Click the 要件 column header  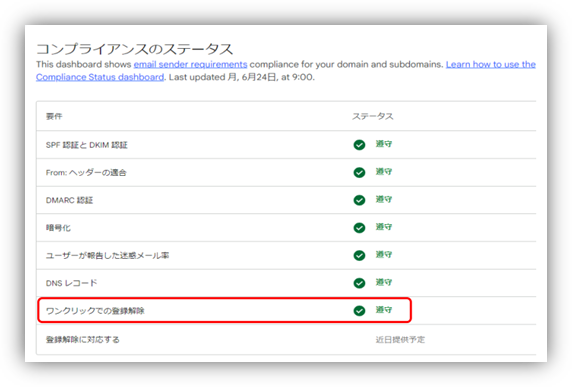pos(54,116)
